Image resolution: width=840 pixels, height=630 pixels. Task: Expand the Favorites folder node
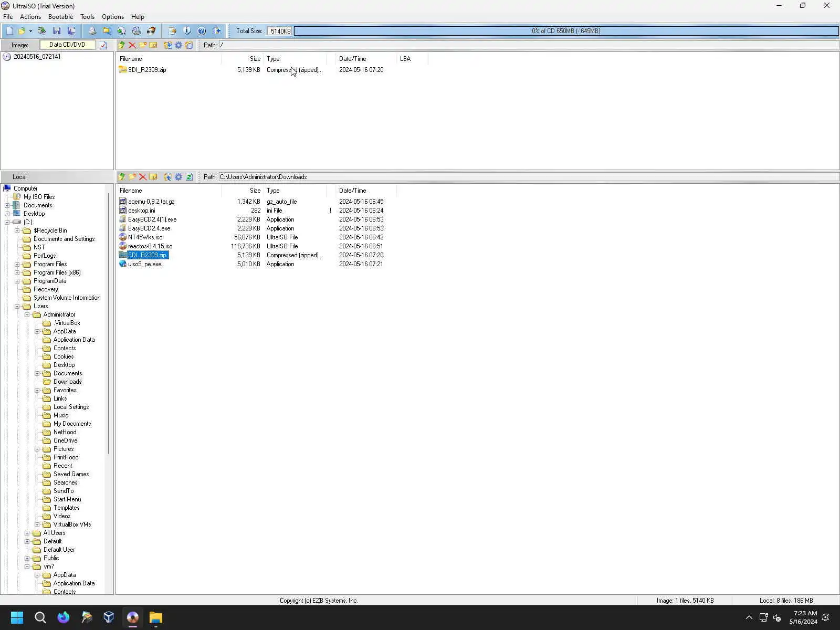(x=37, y=390)
